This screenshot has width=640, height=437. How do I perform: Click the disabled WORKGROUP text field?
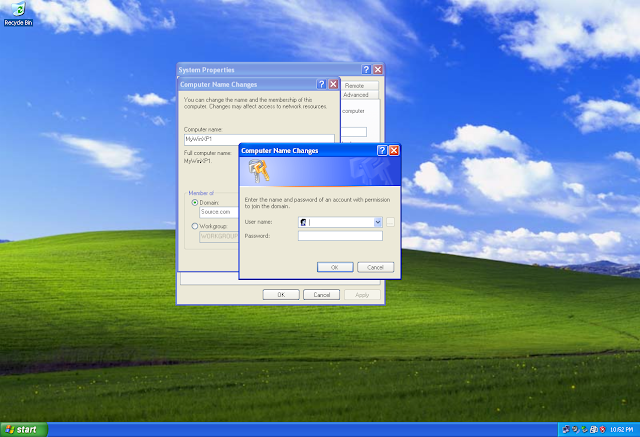(x=219, y=236)
